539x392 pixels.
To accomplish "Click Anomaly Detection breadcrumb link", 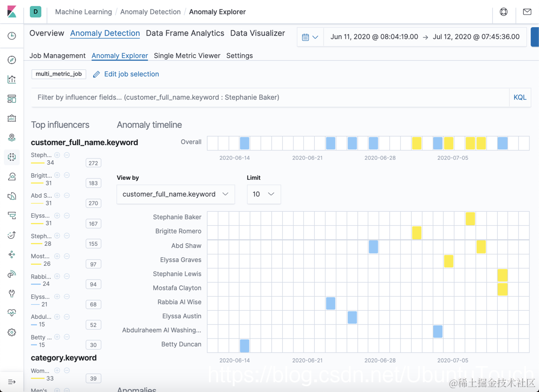I will [x=150, y=12].
